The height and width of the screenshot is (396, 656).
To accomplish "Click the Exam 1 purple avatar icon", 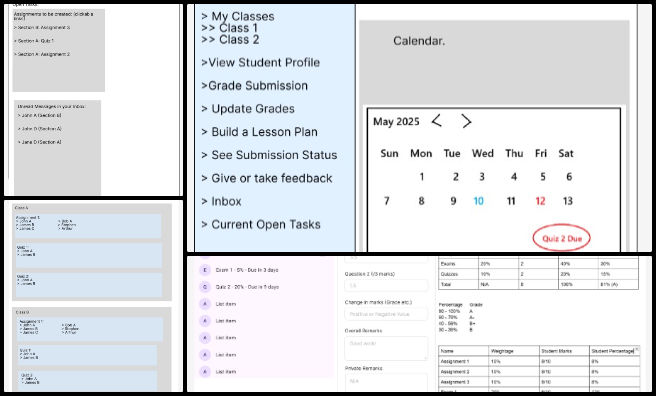I will pos(205,270).
